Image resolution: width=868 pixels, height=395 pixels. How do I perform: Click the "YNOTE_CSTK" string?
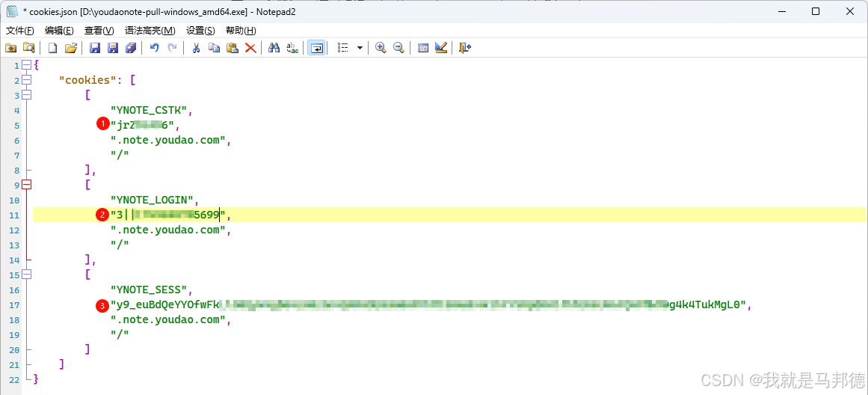[x=150, y=110]
